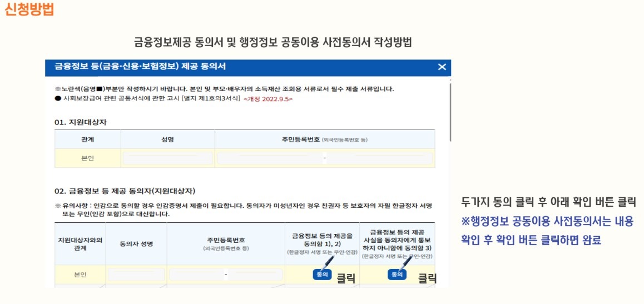This screenshot has width=644, height=304.
Task: Click the red <개정 2022.9.5> text
Action: [x=268, y=99]
